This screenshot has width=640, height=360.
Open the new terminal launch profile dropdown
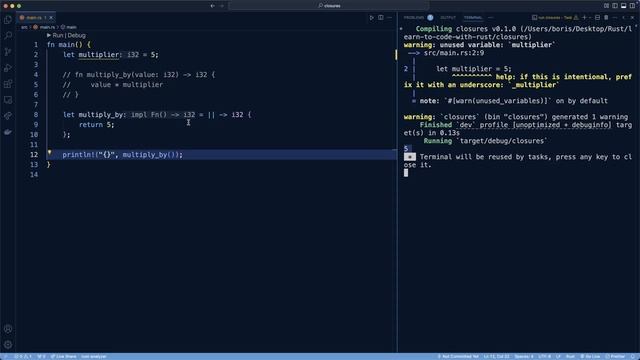[x=590, y=18]
